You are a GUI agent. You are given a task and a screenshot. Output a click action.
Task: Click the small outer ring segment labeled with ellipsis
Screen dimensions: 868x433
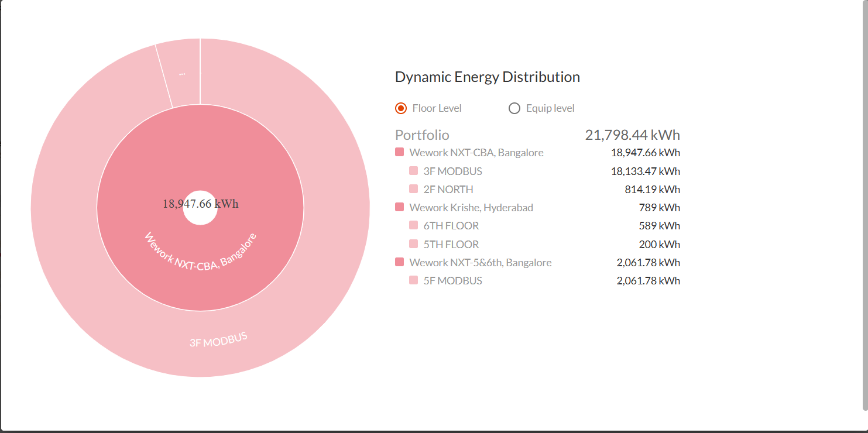point(181,73)
